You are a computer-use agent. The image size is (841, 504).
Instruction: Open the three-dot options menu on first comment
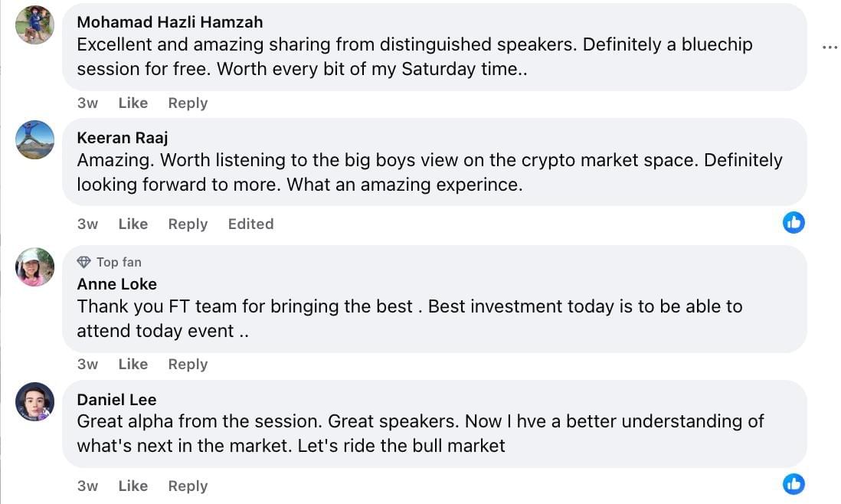pos(830,47)
